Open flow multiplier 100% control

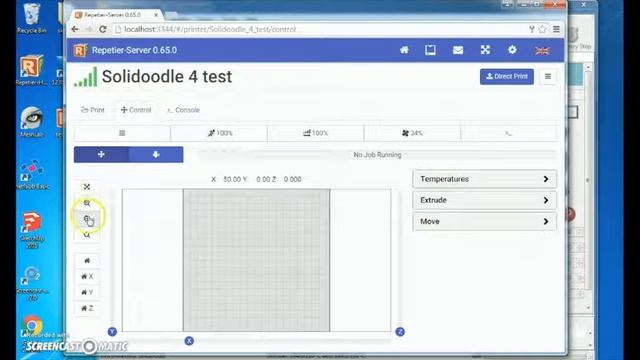click(x=316, y=133)
